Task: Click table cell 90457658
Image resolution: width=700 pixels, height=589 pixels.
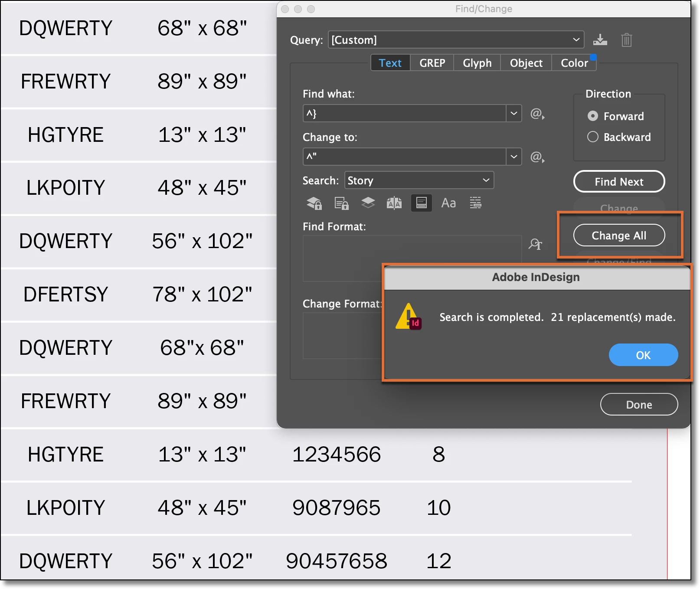Action: click(x=337, y=561)
